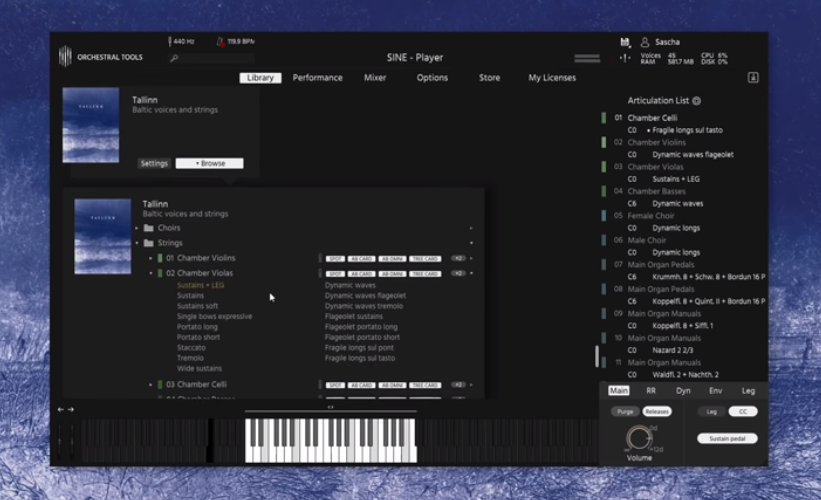This screenshot has height=500, width=821.
Task: Switch to the Performance tab
Action: tap(317, 77)
